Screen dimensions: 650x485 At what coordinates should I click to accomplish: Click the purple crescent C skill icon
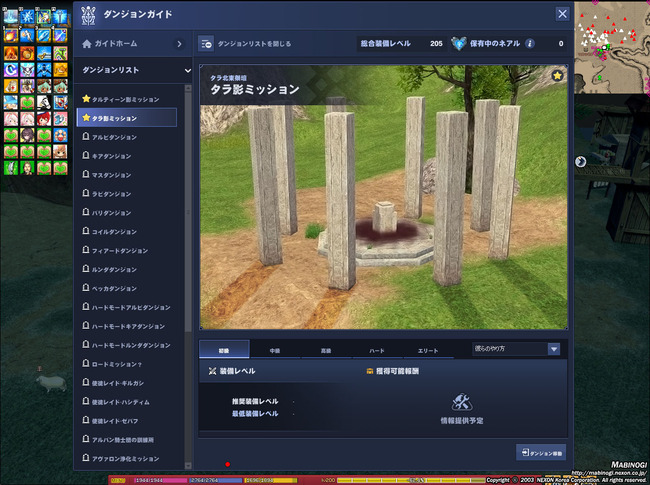(11, 70)
